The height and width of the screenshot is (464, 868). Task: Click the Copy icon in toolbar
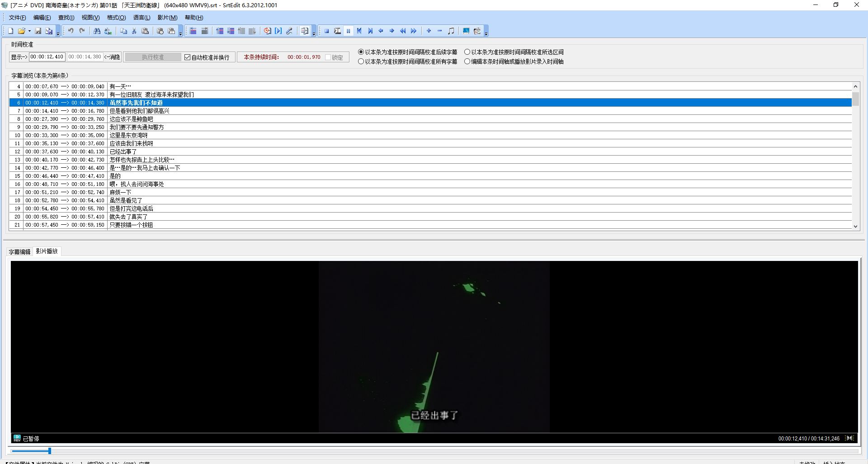pos(123,31)
